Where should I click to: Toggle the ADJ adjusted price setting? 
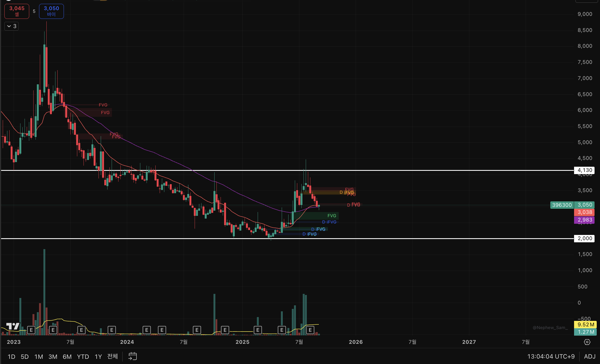[589, 356]
